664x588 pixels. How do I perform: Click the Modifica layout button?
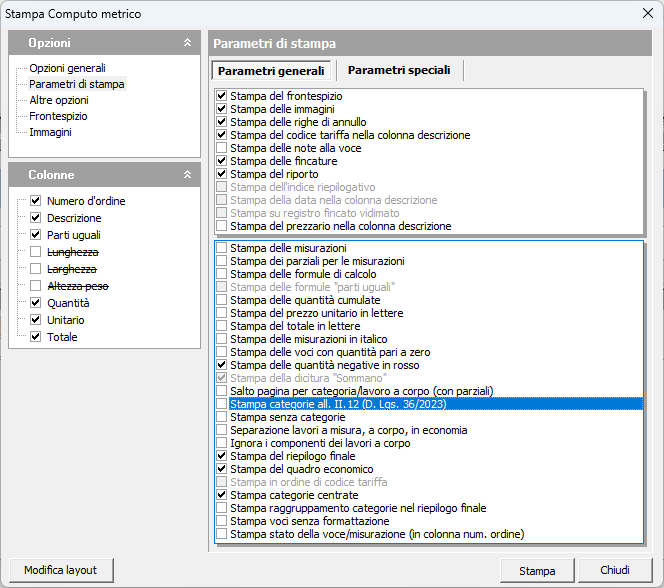tap(61, 570)
